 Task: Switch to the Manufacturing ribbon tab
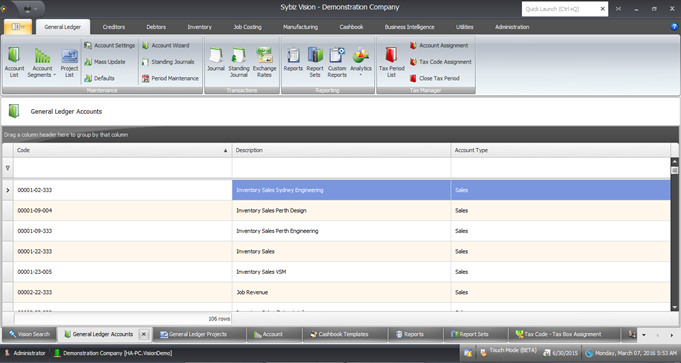coord(300,27)
